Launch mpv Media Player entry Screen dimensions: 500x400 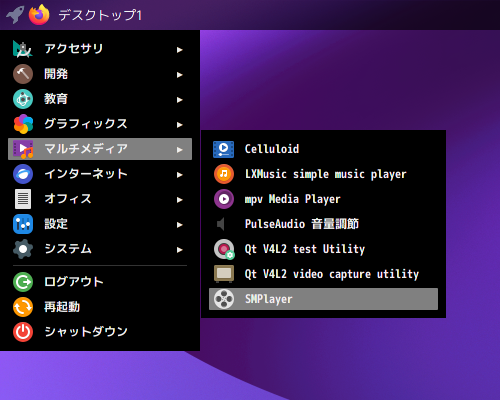point(323,199)
